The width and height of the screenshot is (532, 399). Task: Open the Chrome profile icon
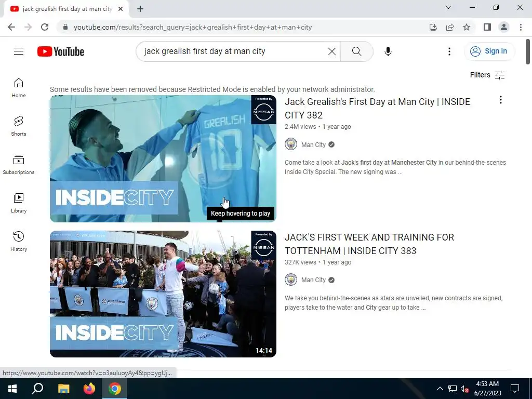(x=504, y=27)
